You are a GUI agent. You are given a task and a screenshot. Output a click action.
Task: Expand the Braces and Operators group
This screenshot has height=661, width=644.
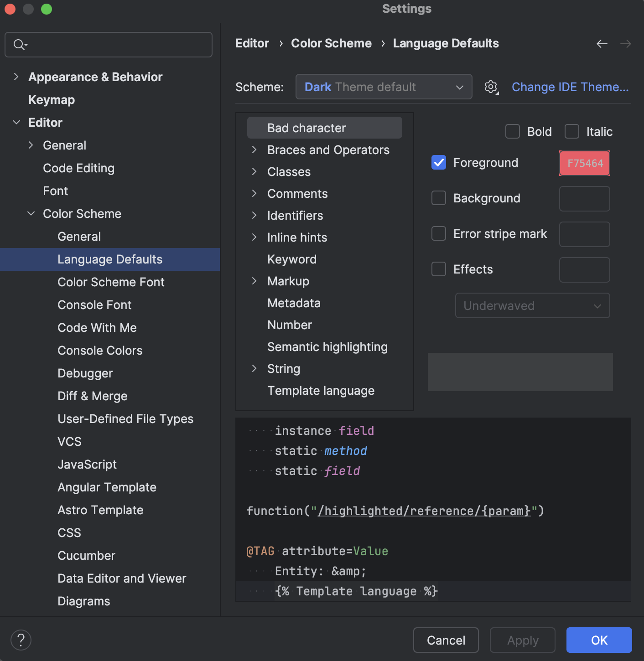[254, 150]
